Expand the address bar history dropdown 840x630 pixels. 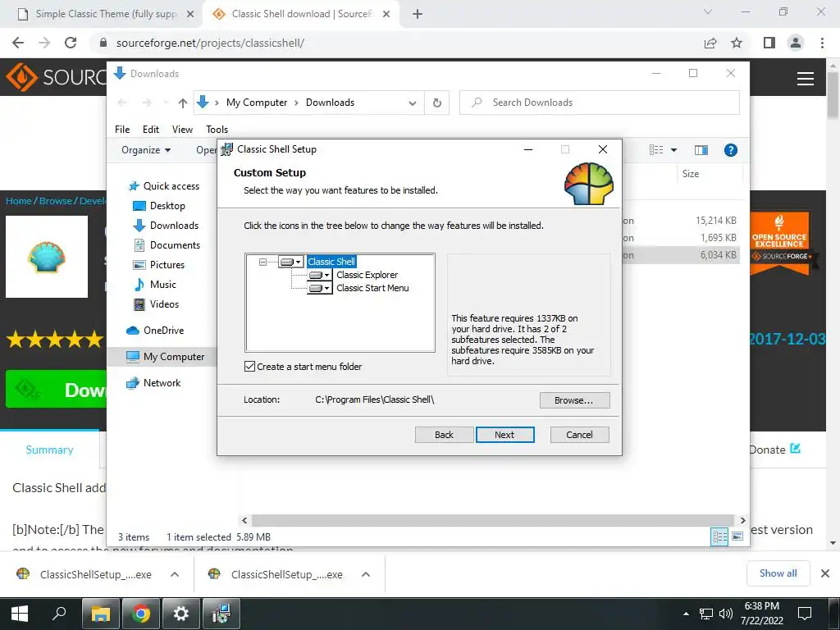click(412, 103)
